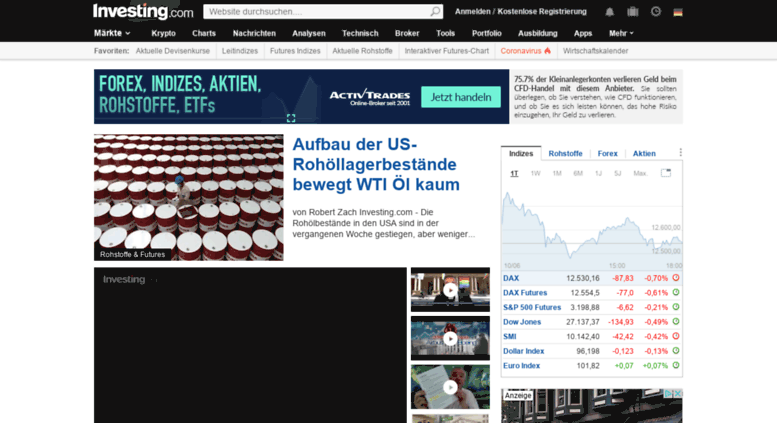777x423 pixels.
Task: Click the Rohstoffe & Futures image label
Action: point(132,254)
